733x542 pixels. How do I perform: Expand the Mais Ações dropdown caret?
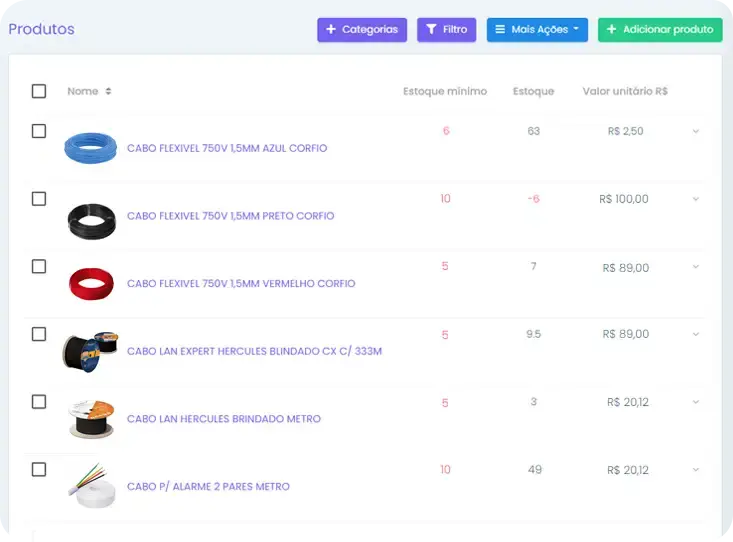576,30
